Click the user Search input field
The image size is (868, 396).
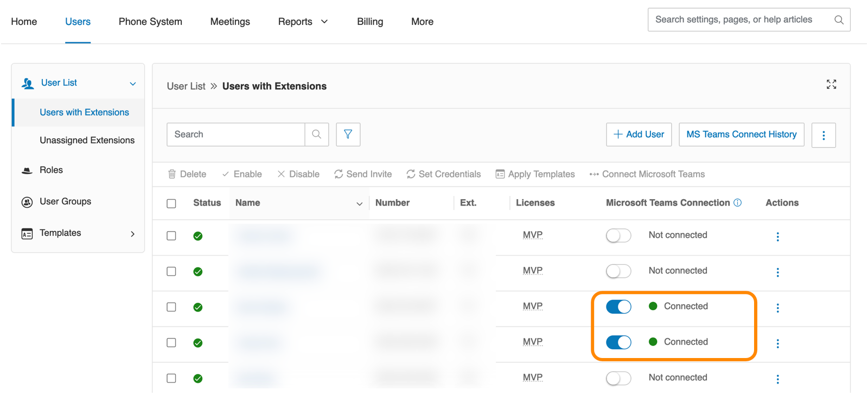tap(236, 135)
